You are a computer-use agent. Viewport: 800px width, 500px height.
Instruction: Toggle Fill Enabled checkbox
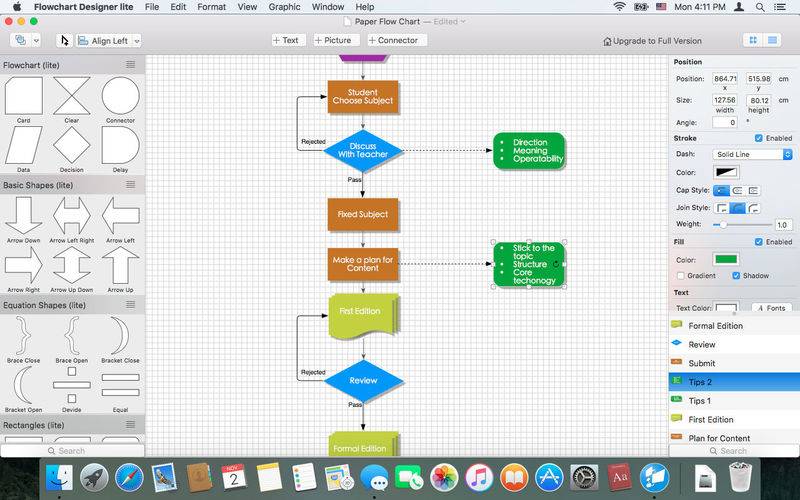point(759,242)
